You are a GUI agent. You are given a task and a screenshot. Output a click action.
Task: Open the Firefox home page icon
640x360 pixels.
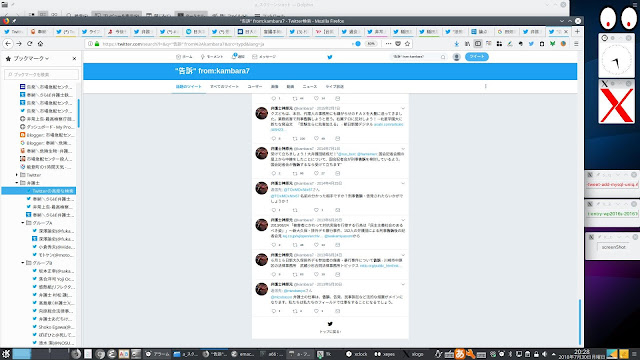click(x=40, y=44)
